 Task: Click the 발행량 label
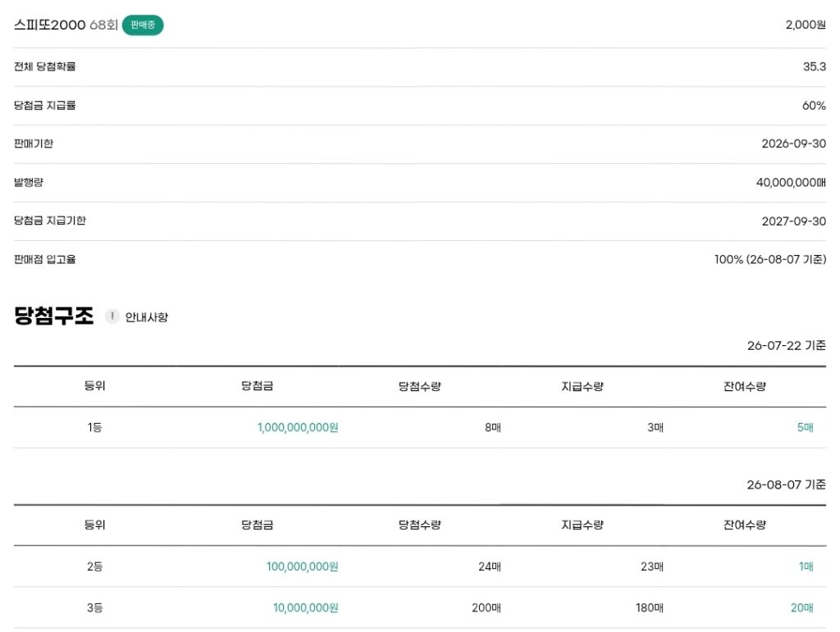(29, 183)
